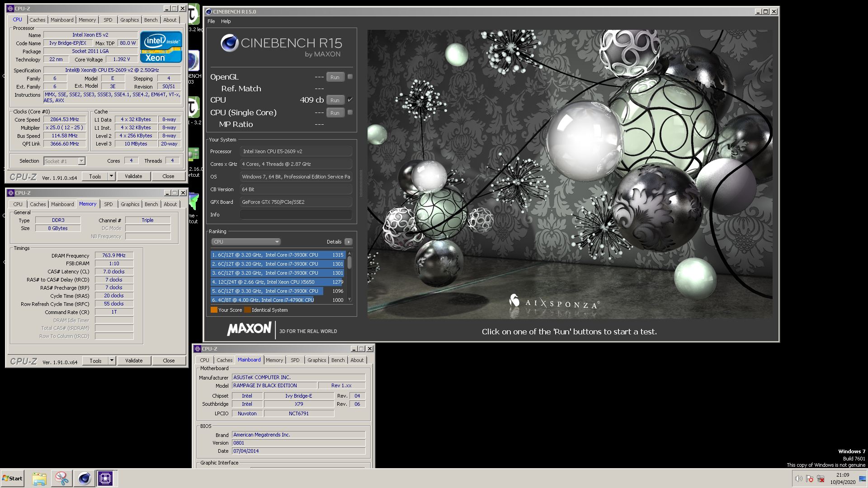Screen dimensions: 868x488
Task: Click the rendered spheres scene image
Action: pyautogui.click(x=570, y=174)
